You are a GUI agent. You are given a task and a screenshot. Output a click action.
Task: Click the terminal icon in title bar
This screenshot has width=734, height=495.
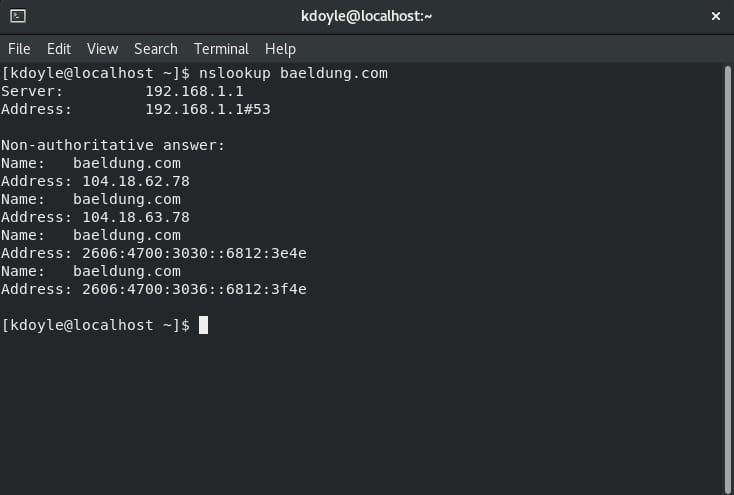tap(18, 17)
